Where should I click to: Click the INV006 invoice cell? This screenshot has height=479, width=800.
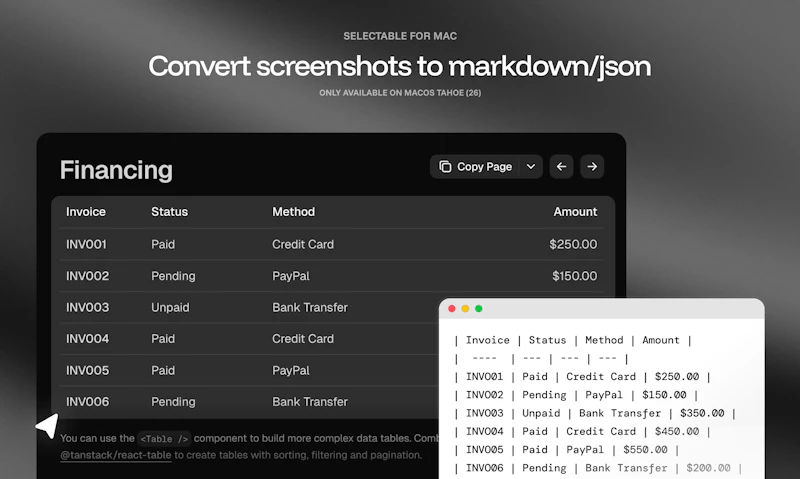click(87, 402)
